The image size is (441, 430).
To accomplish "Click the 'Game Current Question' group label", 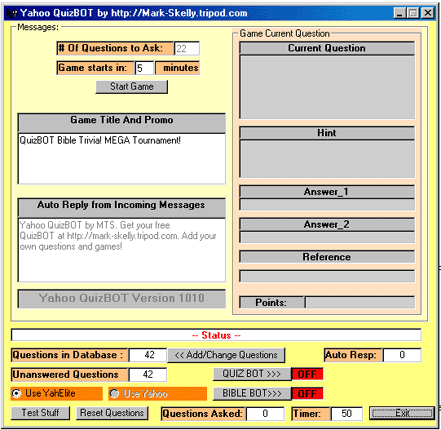I will (x=284, y=34).
